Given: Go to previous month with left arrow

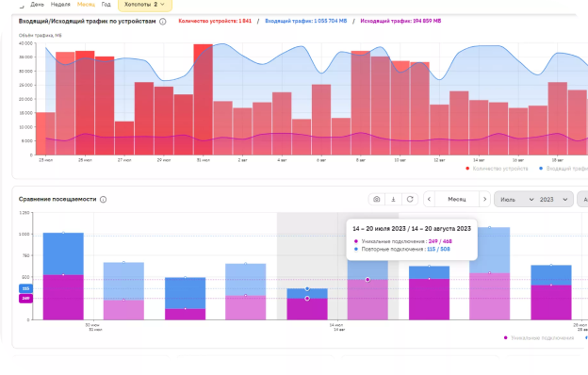Looking at the screenshot, I should (x=430, y=199).
